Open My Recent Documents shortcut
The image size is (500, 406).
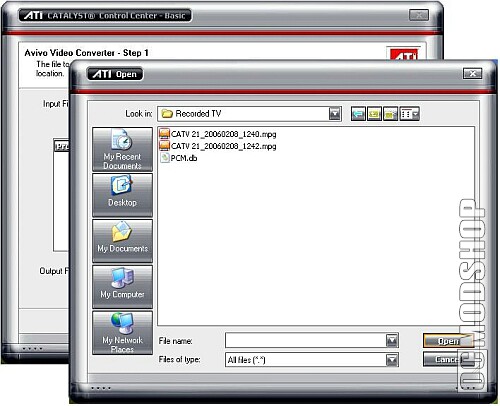[x=122, y=149]
